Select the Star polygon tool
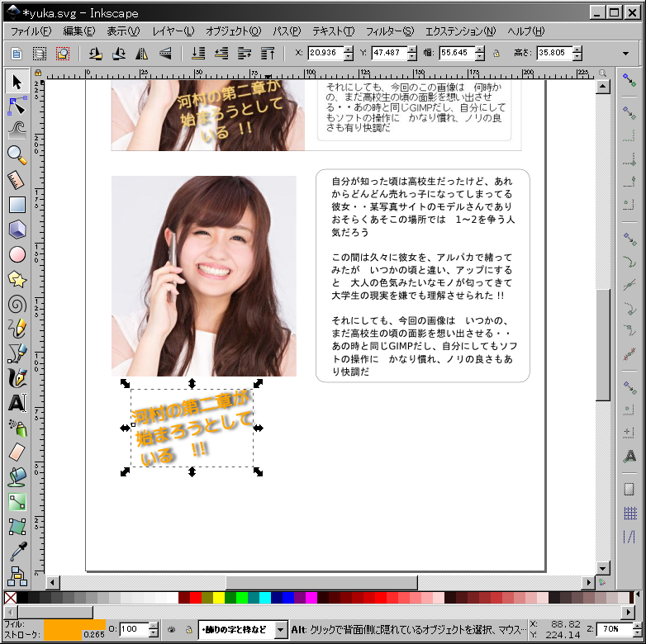This screenshot has width=646, height=644. coord(17,279)
